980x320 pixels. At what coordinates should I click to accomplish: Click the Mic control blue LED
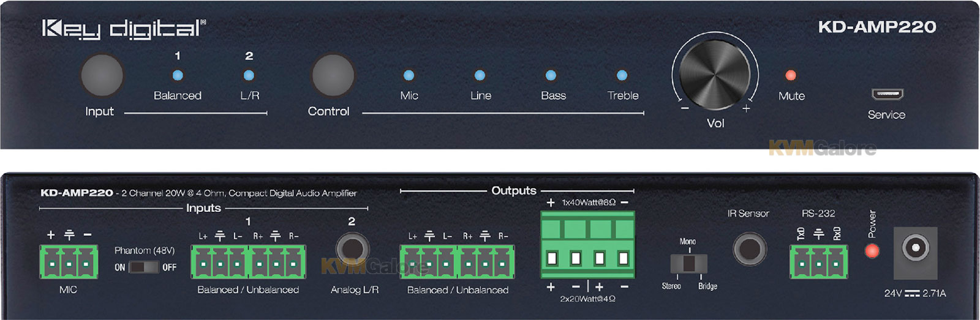409,76
